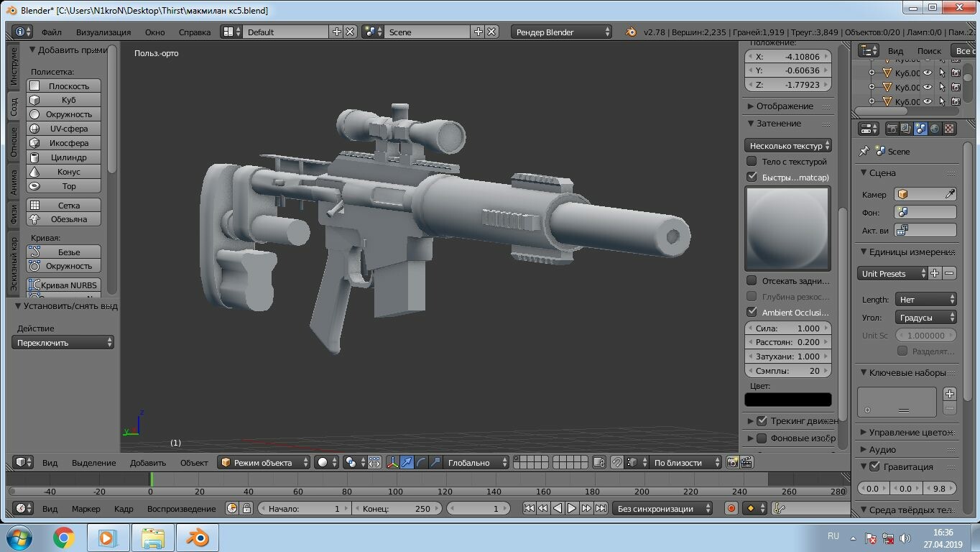Open the 'Выделение' menu in 3D view

coord(93,462)
